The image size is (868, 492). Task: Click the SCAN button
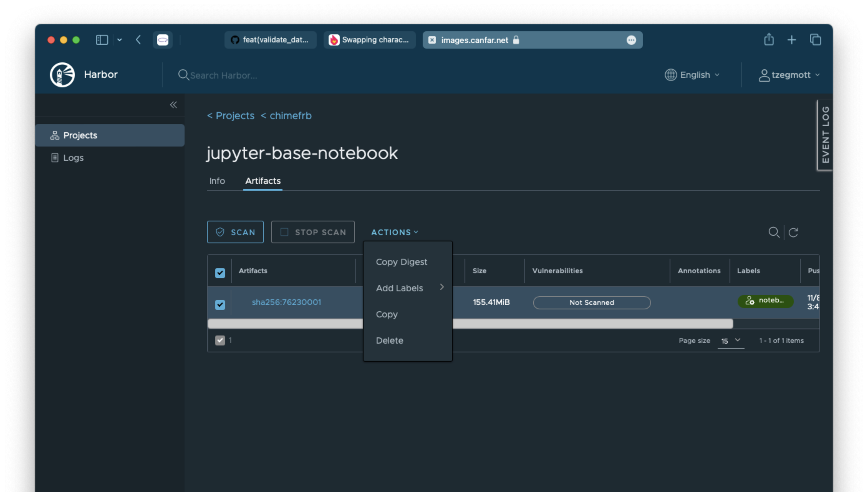235,232
